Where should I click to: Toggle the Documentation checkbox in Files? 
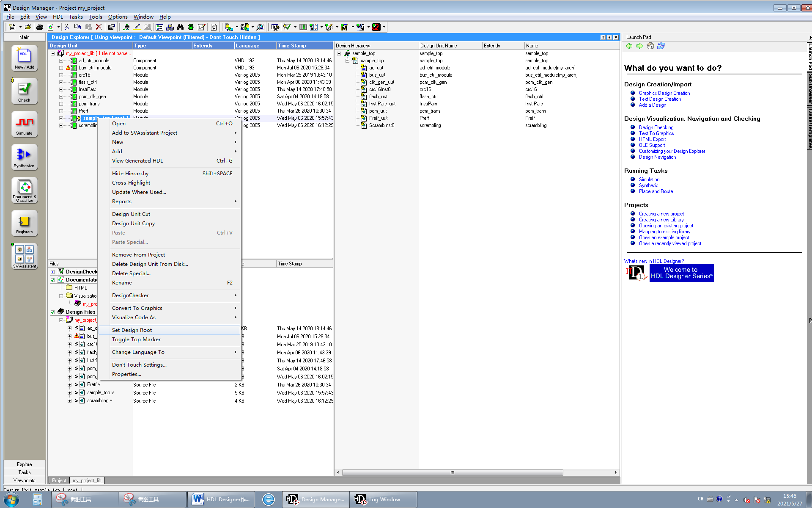click(x=53, y=280)
